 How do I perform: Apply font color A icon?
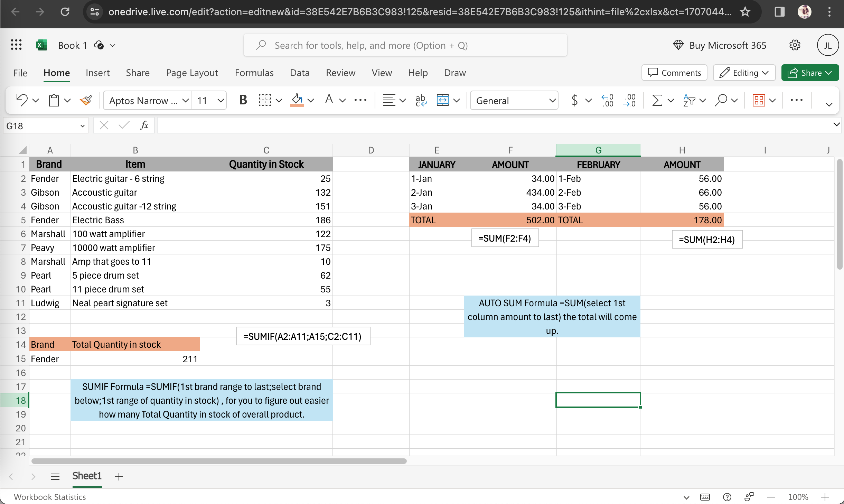point(329,100)
